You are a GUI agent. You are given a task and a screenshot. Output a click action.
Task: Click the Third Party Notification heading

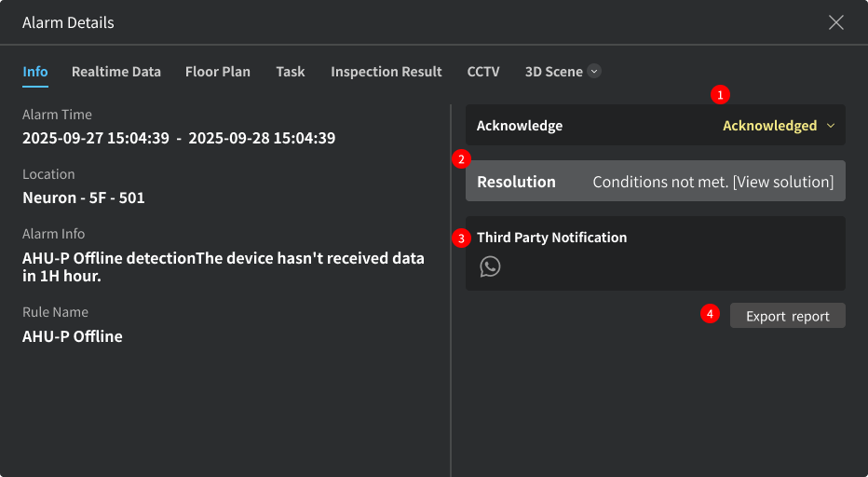pyautogui.click(x=551, y=238)
